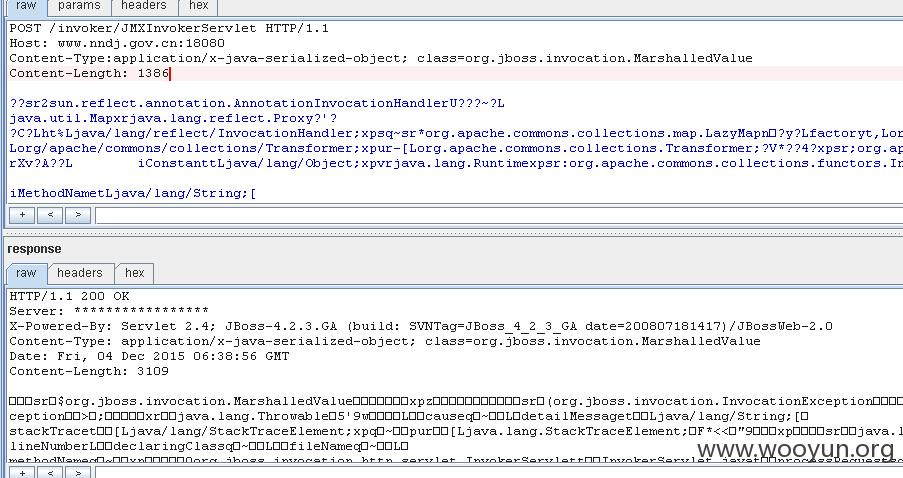Click the AnnotationInvocationHandler payload line

[257, 103]
